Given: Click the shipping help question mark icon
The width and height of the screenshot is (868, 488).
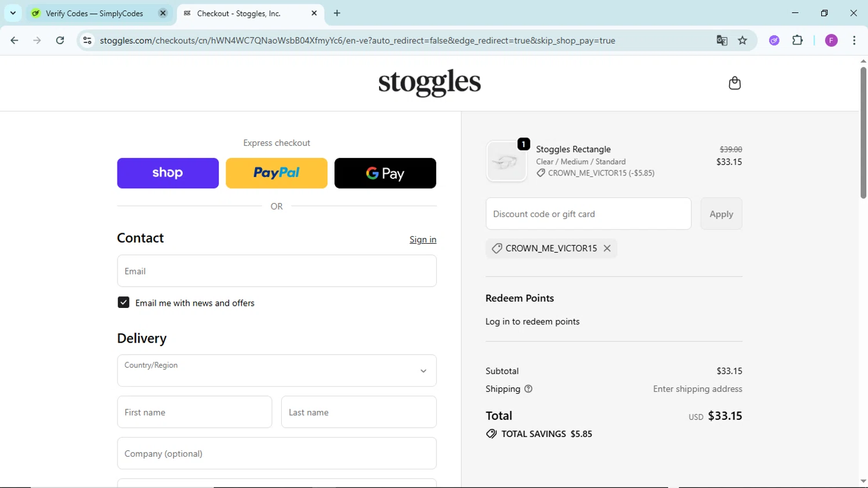Looking at the screenshot, I should click(528, 389).
